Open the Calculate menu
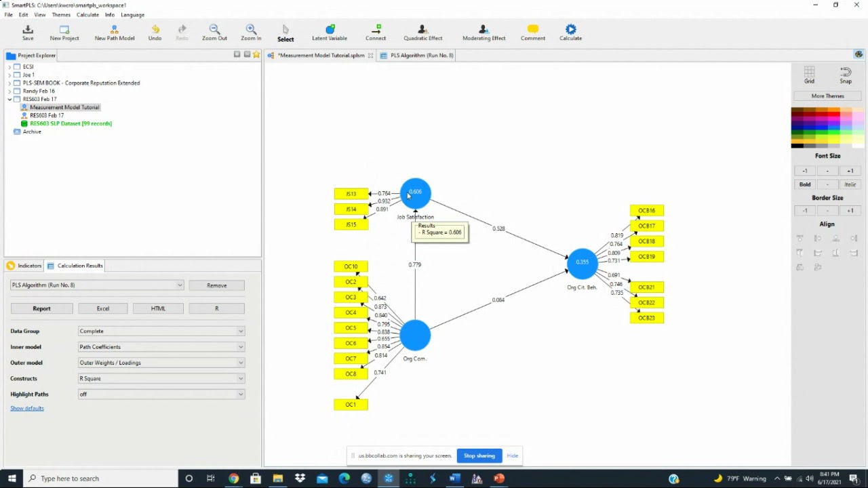Screen dimensions: 868x488 tap(87, 14)
